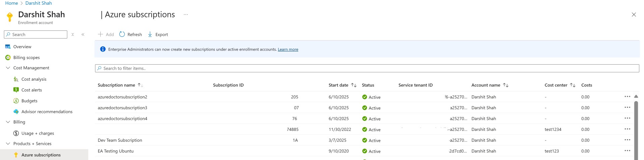The height and width of the screenshot is (160, 644).
Task: Click the Subscription ID column header
Action: pos(228,85)
